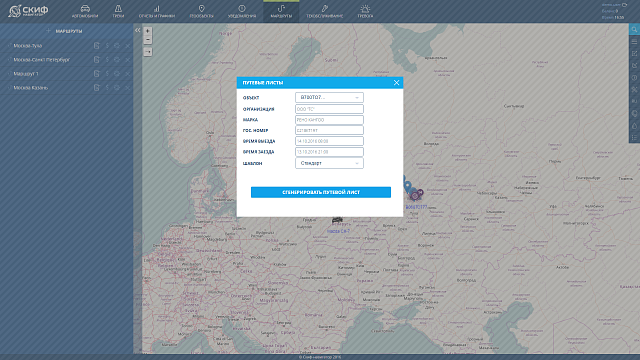This screenshot has height=360, width=640.
Task: Click the purple vehicle marker near Moscow
Action: pos(416,195)
